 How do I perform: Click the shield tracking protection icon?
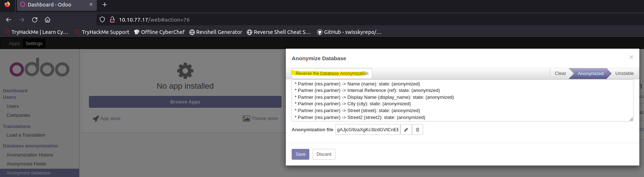[102, 20]
